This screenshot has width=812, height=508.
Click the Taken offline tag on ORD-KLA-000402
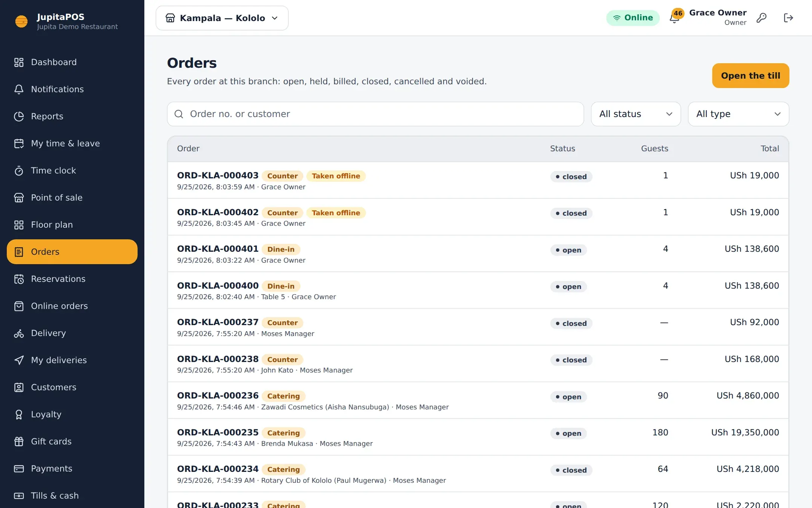pos(336,213)
